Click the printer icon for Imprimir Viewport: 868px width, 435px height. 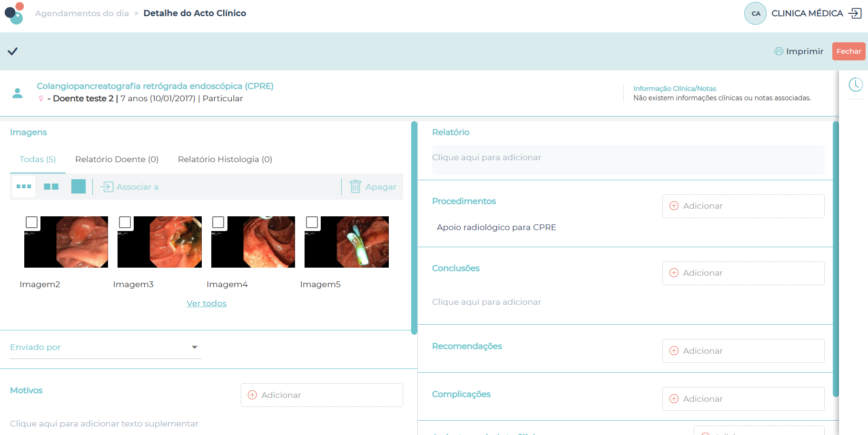[x=779, y=51]
